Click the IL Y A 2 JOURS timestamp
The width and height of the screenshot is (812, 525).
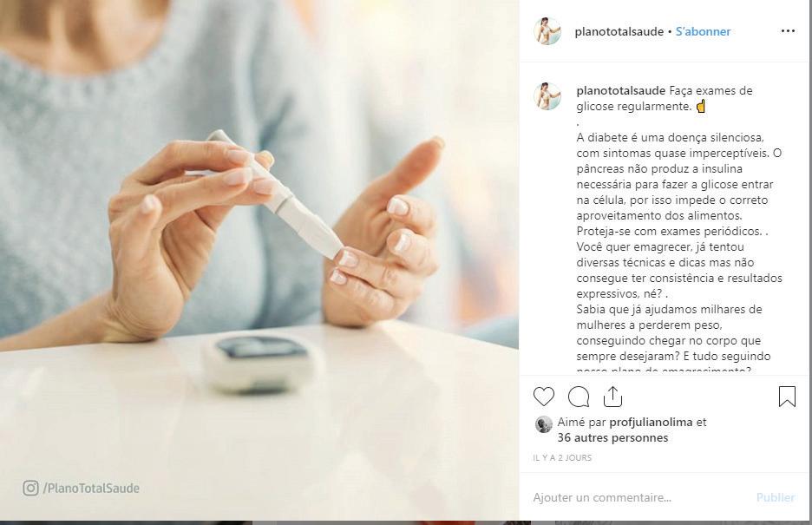click(x=562, y=457)
